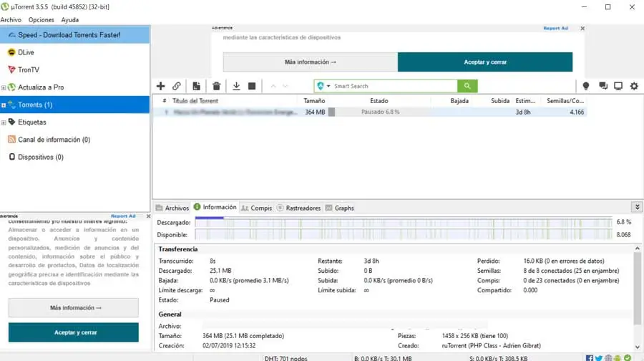Sort by Subida column header
This screenshot has height=361, width=644.
click(x=500, y=101)
